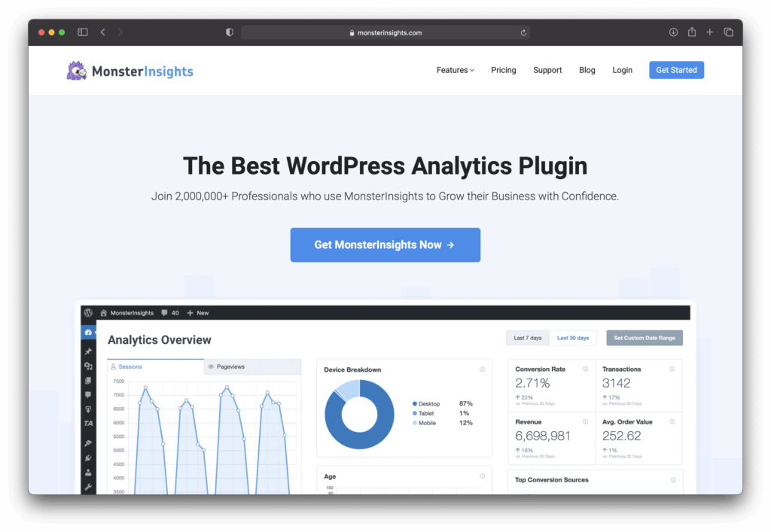The width and height of the screenshot is (771, 532).
Task: Click the Tablet legend color dot
Action: click(x=415, y=414)
